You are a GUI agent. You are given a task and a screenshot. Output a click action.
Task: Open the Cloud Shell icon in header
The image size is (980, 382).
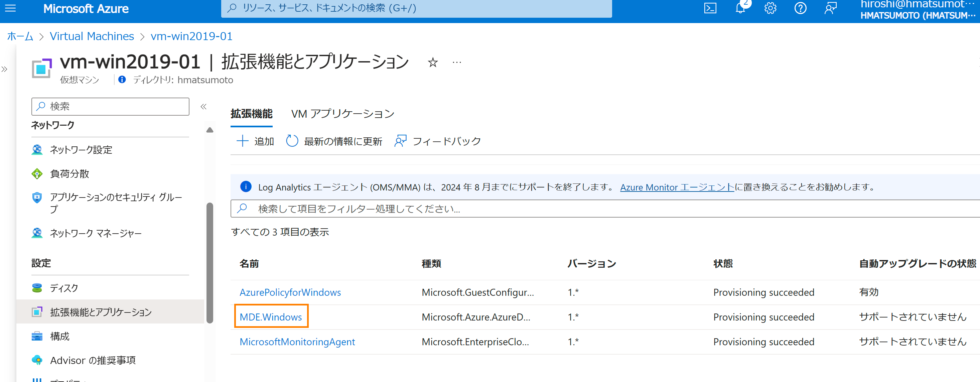coord(710,8)
